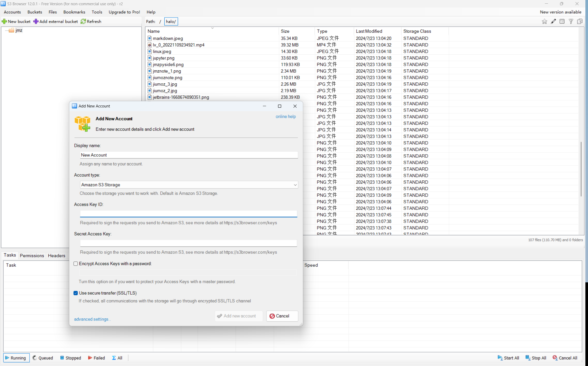The height and width of the screenshot is (366, 588).
Task: Click New version available notice
Action: click(561, 12)
